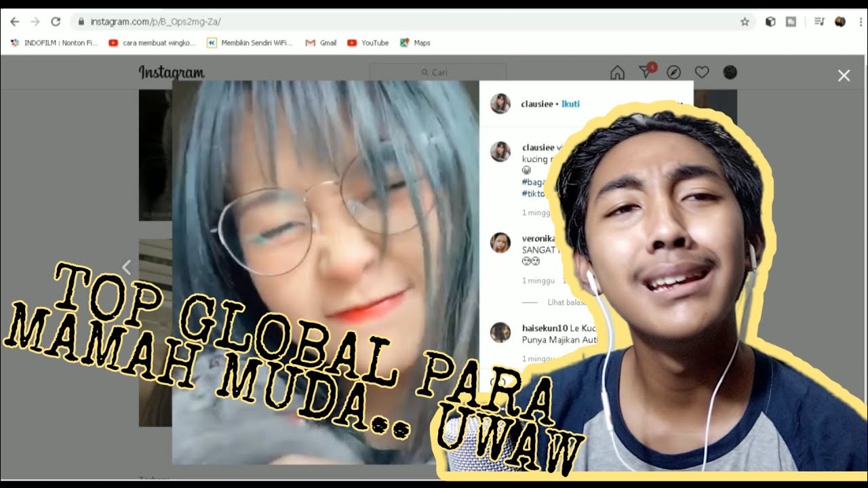Go to previous post with left arrow
Viewport: 868px width, 488px height.
[126, 267]
